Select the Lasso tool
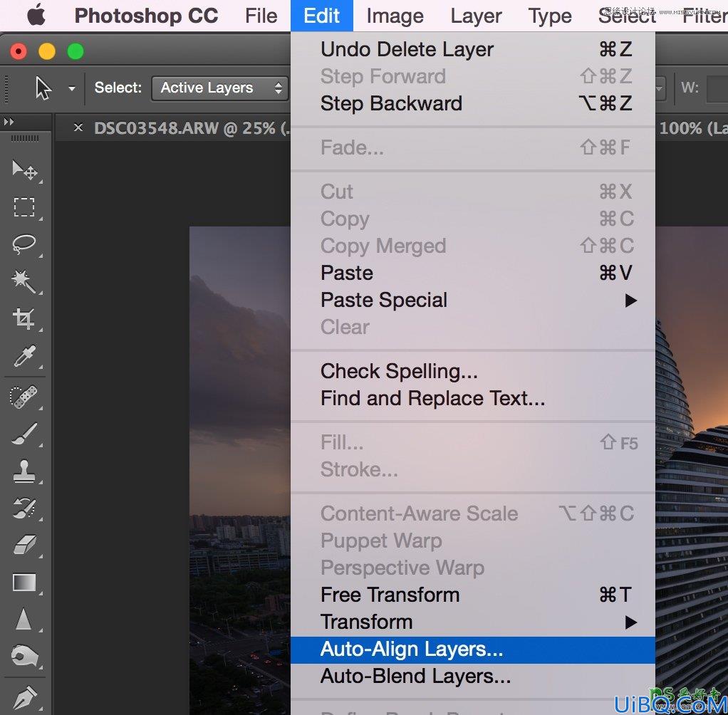This screenshot has width=728, height=715. [24, 244]
